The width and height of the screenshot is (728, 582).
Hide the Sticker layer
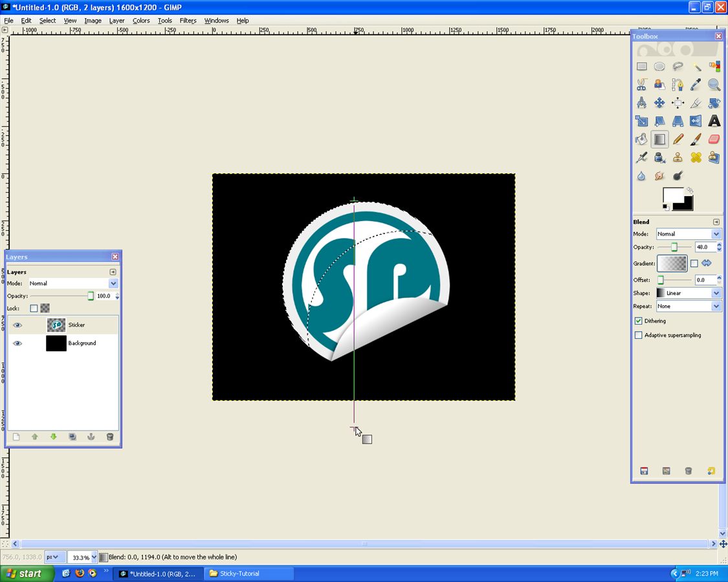point(17,325)
